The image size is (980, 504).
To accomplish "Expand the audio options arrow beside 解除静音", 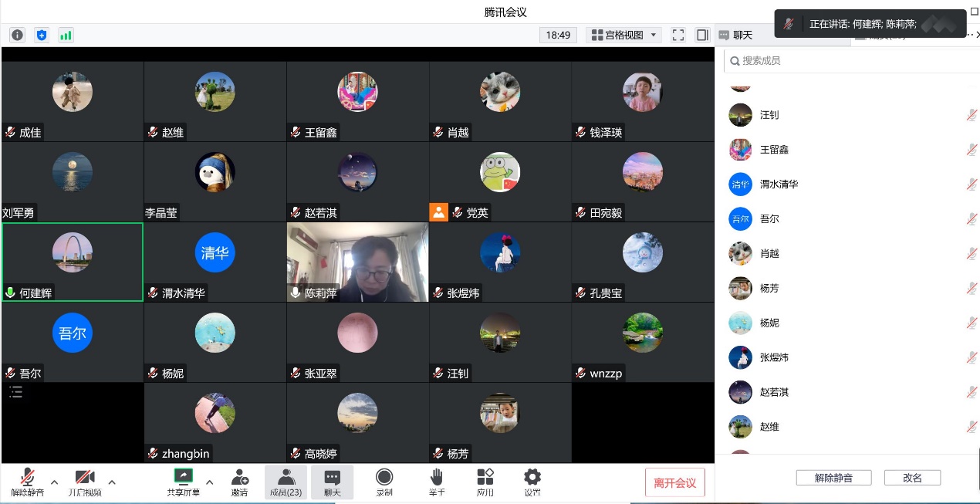I will (54, 482).
